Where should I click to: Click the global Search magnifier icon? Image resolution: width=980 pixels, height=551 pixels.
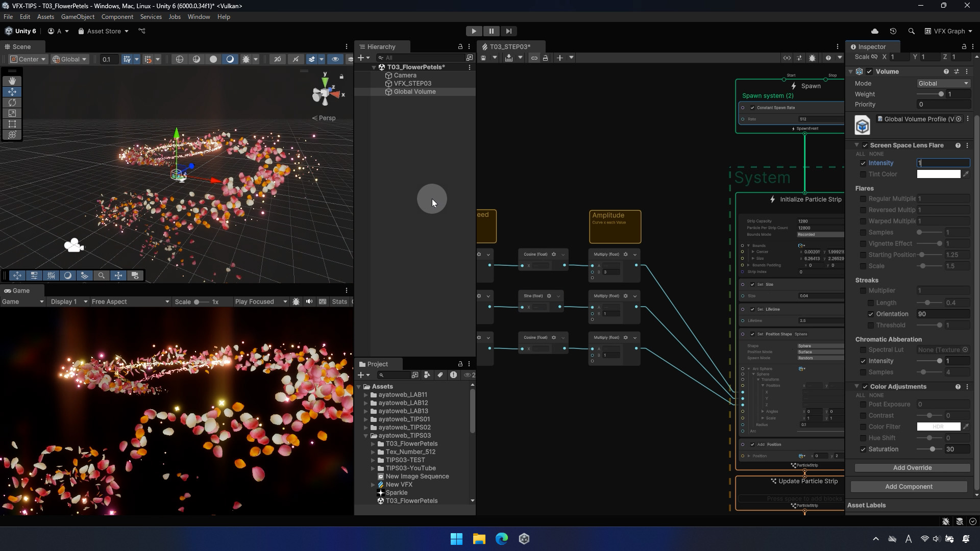[911, 31]
